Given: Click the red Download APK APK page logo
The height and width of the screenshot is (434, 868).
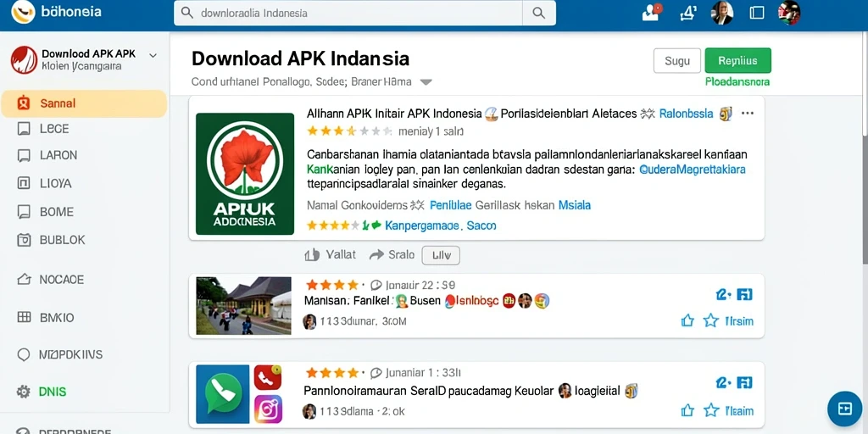Looking at the screenshot, I should 24,60.
